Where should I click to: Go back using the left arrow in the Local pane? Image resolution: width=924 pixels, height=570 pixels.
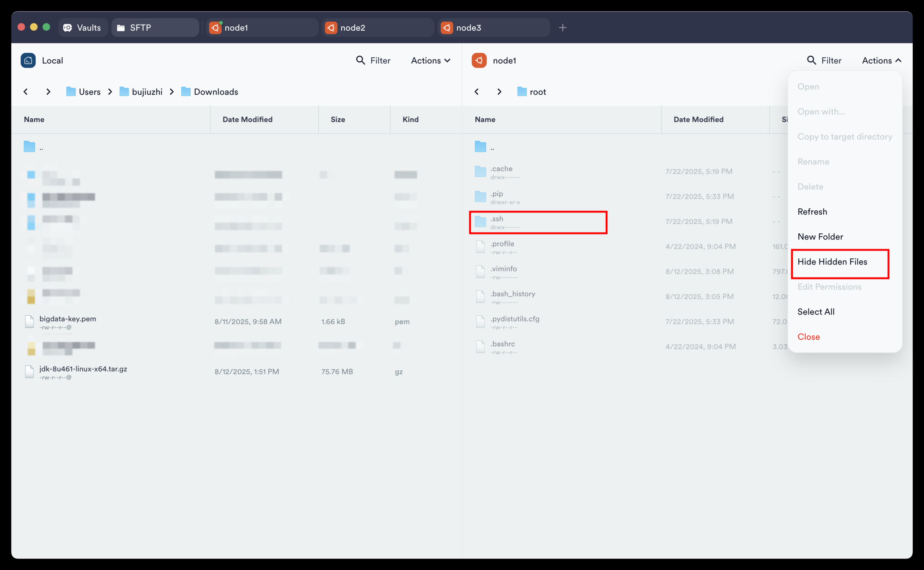click(x=26, y=92)
